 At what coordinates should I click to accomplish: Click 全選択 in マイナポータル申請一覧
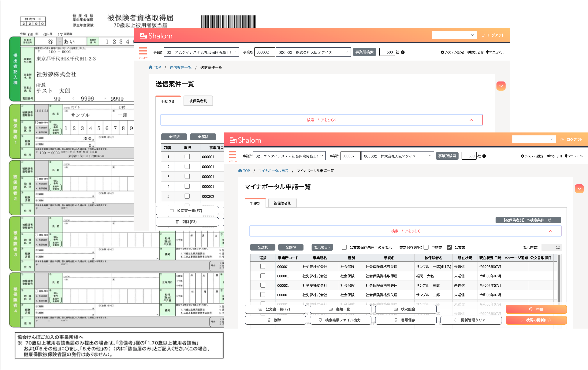263,247
